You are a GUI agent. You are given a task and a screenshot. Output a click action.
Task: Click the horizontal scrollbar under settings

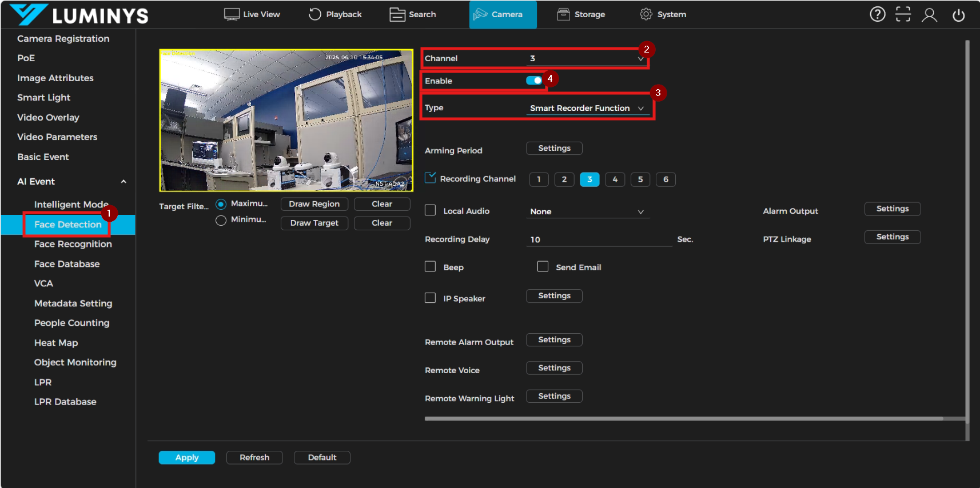point(683,418)
